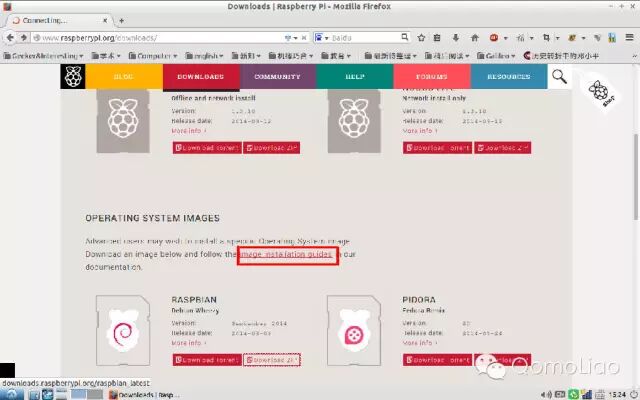Image resolution: width=640 pixels, height=400 pixels.
Task: Click the page's vertical scrollbar thumb
Action: click(636, 178)
